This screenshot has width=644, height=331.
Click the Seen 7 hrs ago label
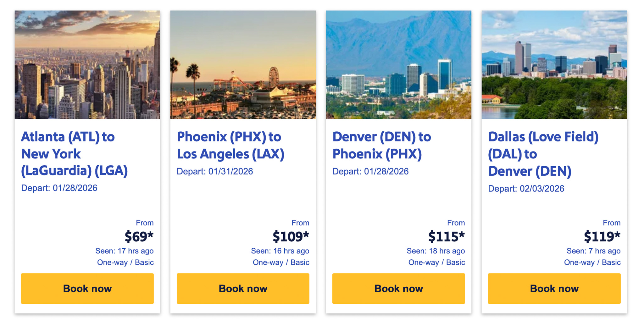click(x=593, y=251)
